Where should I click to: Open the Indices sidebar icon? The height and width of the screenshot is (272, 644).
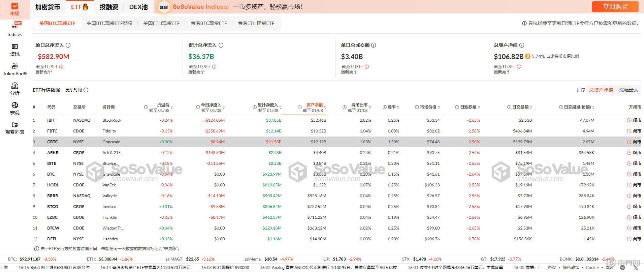pos(15,29)
